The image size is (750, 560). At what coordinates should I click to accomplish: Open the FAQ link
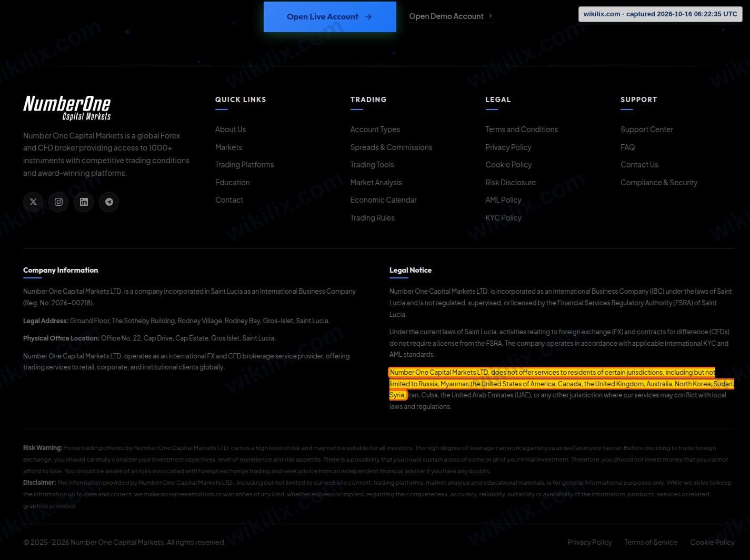627,147
